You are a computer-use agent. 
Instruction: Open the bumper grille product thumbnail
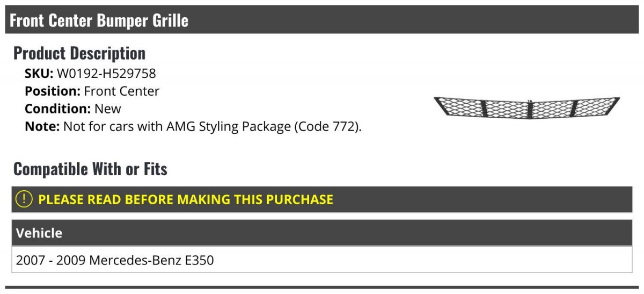coord(526,107)
